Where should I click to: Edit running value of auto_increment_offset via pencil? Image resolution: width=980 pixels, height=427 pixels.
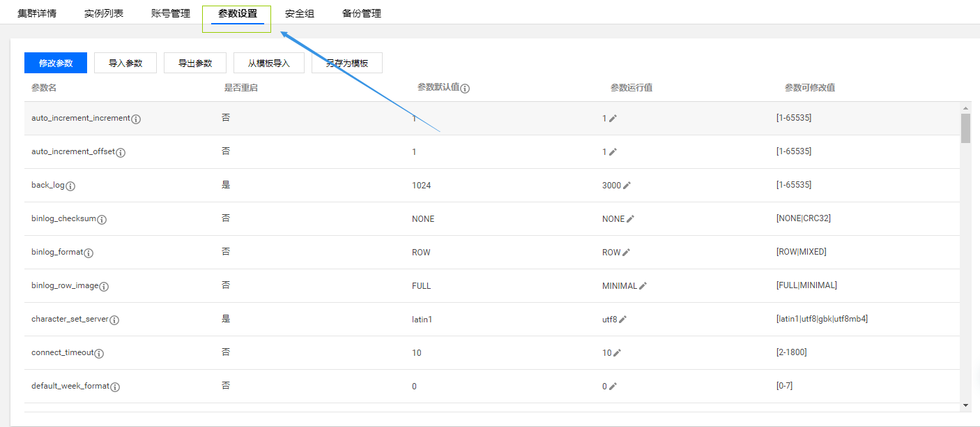click(613, 152)
